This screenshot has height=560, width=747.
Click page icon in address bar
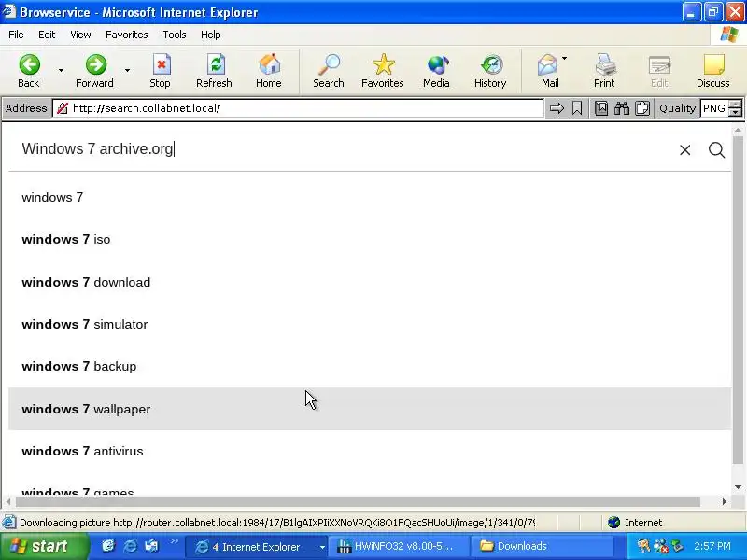(x=62, y=108)
